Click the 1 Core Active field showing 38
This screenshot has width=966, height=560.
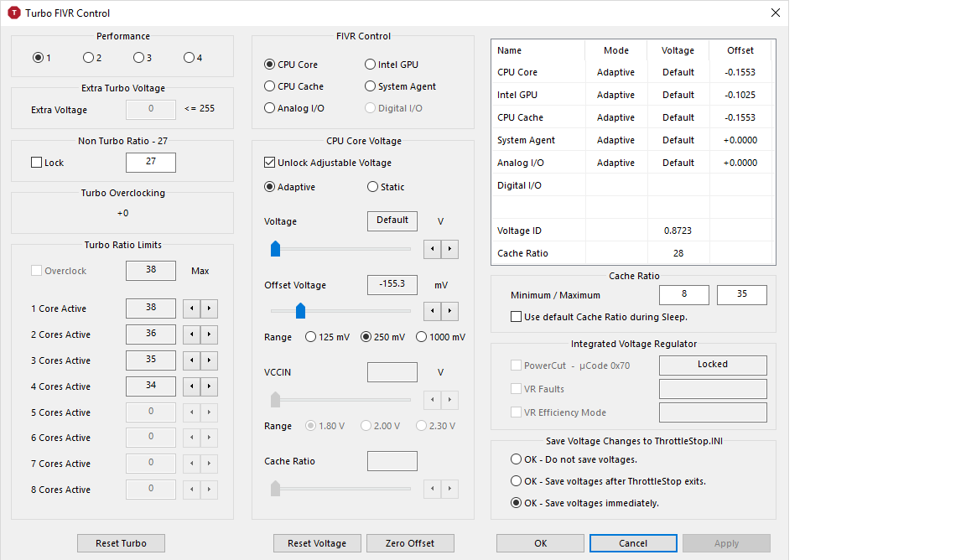click(151, 308)
